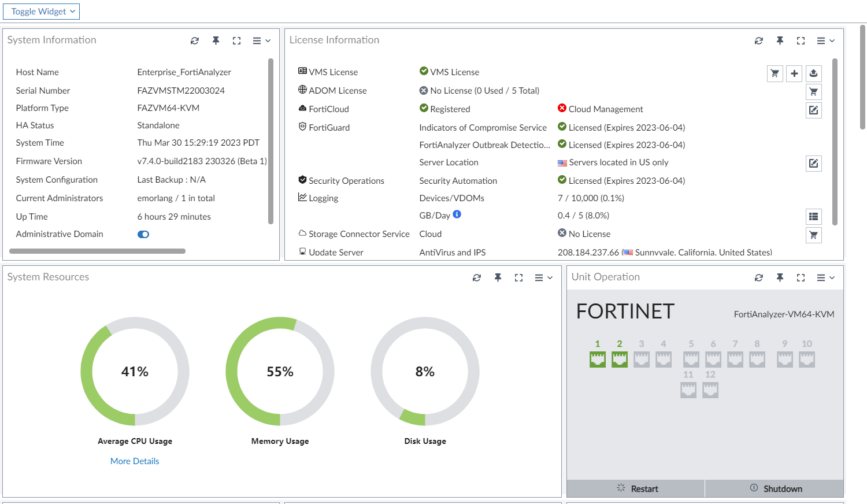Select port 1 in the Unit Operation panel
This screenshot has height=504, width=867.
[597, 358]
